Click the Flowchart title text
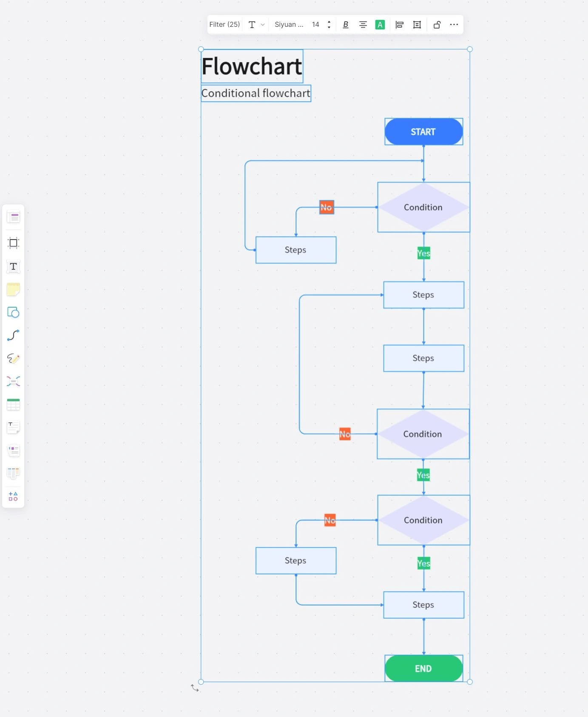The width and height of the screenshot is (588, 717). [x=252, y=66]
